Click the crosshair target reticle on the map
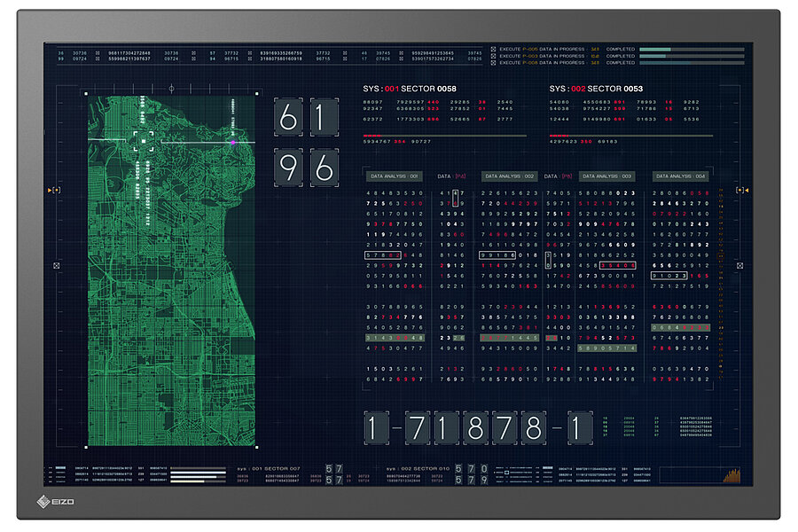The image size is (798, 532). [144, 140]
